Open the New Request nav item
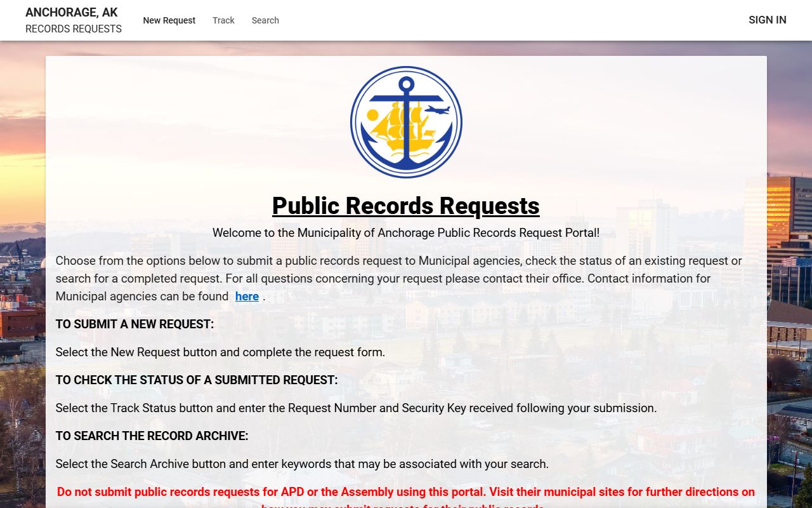Image resolution: width=812 pixels, height=508 pixels. click(169, 20)
